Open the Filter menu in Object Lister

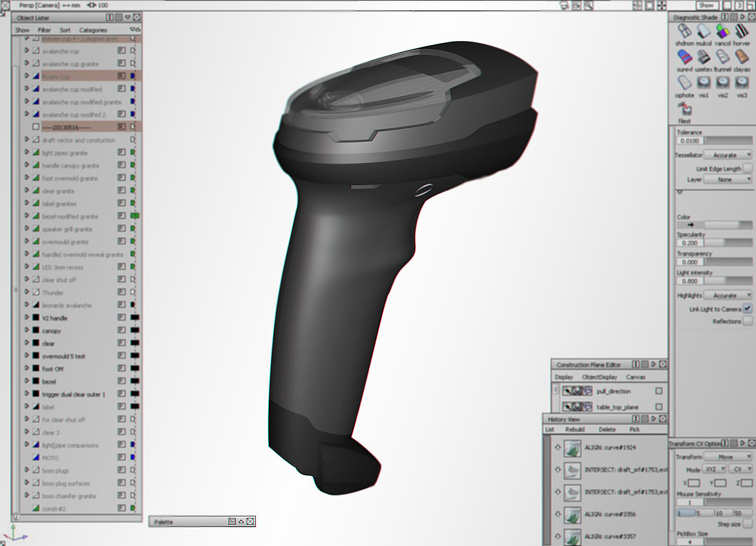[44, 30]
